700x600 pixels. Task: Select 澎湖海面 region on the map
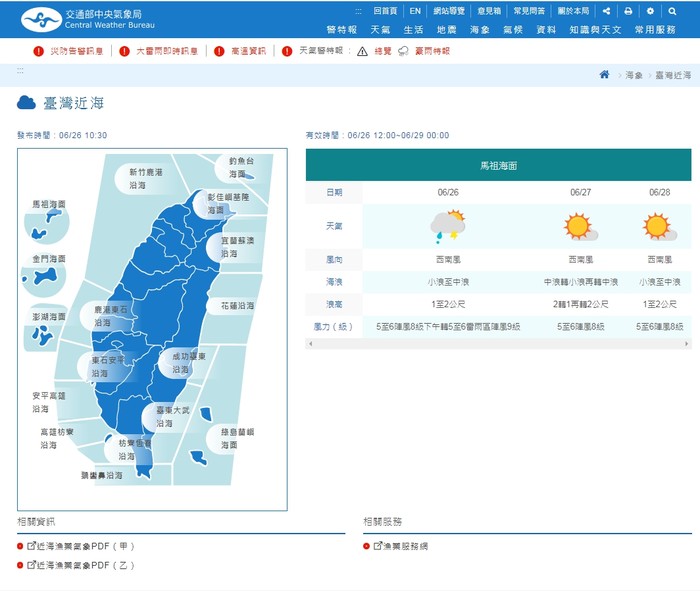click(43, 331)
